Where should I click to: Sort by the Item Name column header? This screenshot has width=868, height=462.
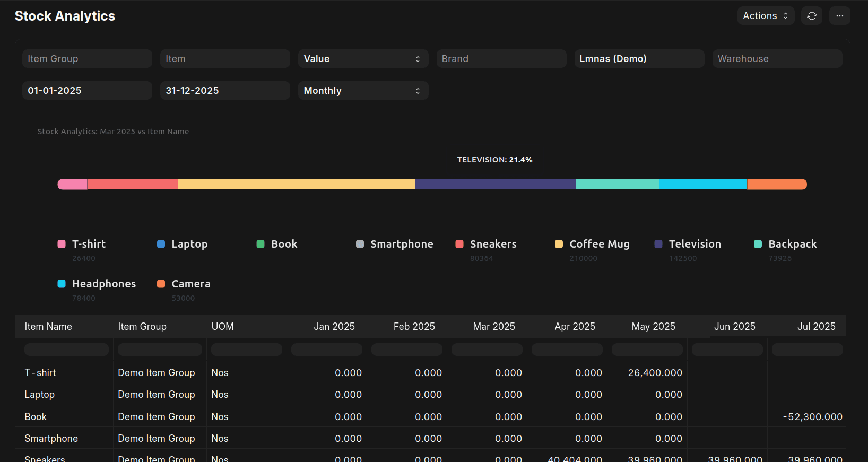(48, 327)
